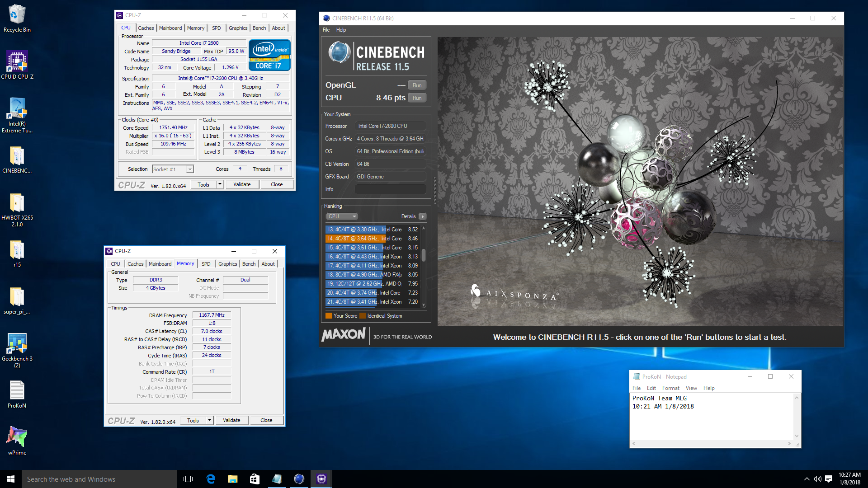This screenshot has height=488, width=868.
Task: Open the Action Center notifications icon
Action: pyautogui.click(x=829, y=479)
